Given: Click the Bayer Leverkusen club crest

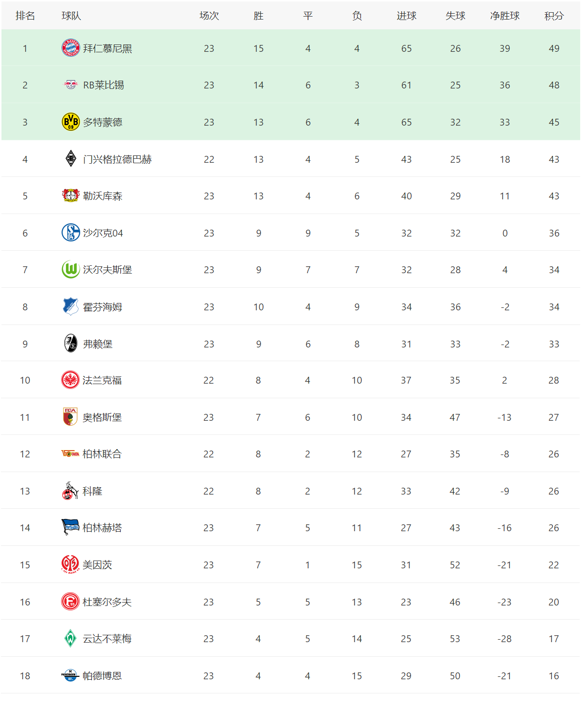Looking at the screenshot, I should click(70, 195).
